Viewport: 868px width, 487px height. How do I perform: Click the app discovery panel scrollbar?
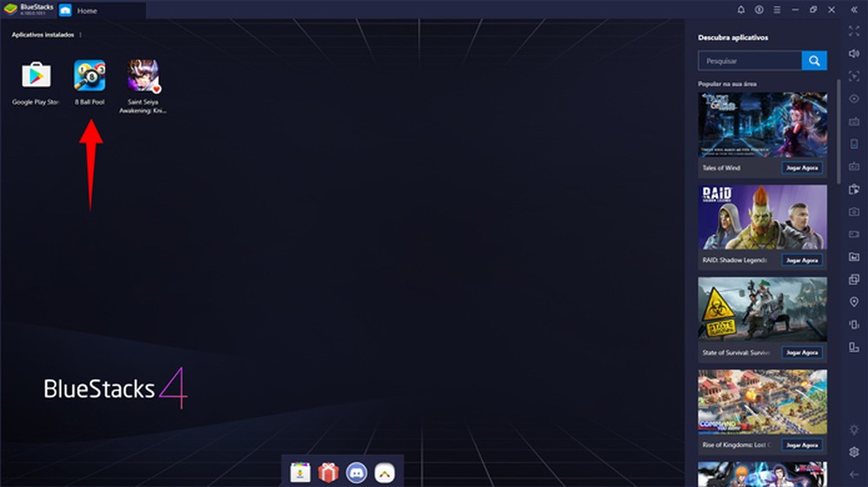click(838, 132)
